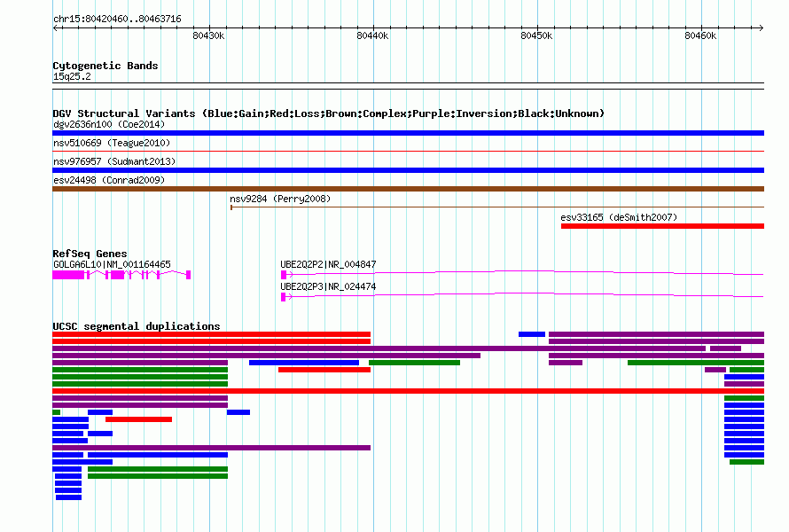The image size is (789, 532).
Task: Click the blue nsv976957 gain bar
Action: [408, 170]
